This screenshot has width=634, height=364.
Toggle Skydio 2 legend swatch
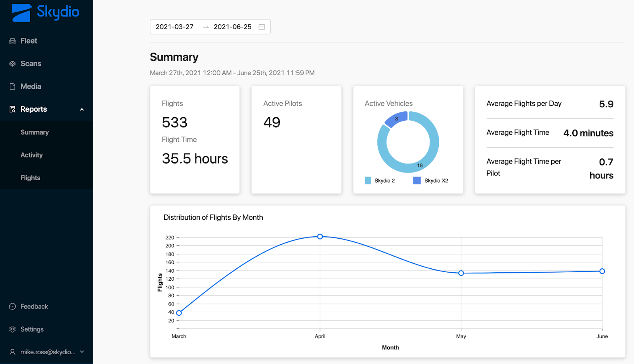(368, 180)
